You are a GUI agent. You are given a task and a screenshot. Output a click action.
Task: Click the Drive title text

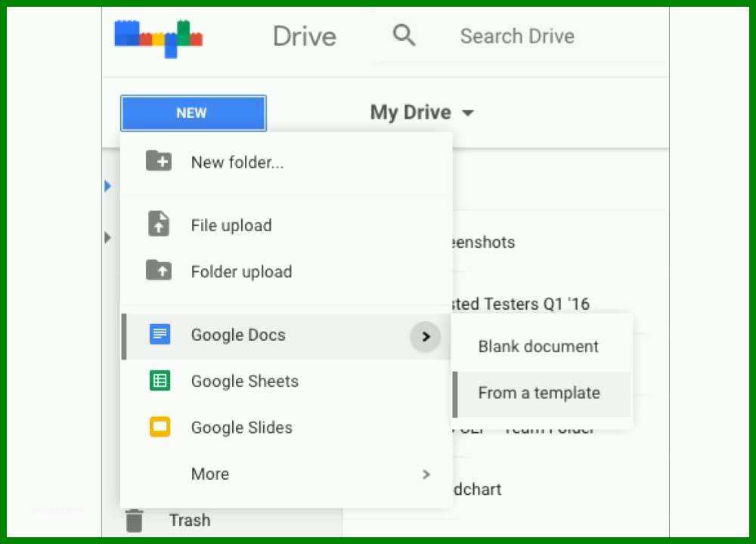305,36
